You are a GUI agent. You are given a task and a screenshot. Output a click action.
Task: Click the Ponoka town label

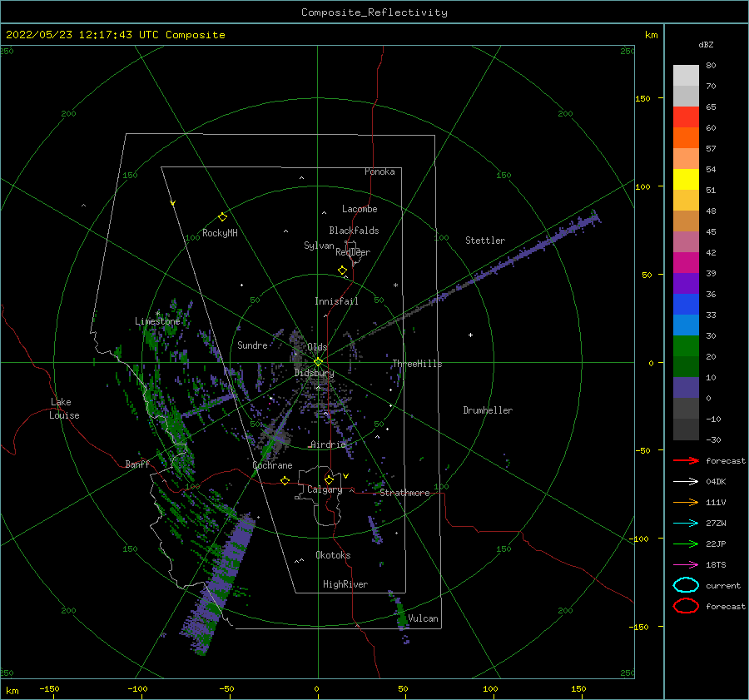[379, 171]
